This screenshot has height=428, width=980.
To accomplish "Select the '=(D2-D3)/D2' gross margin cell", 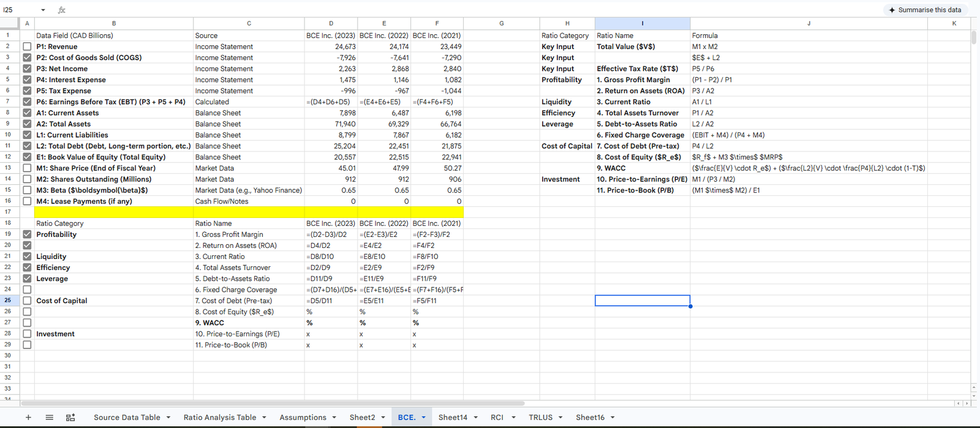I will 331,234.
